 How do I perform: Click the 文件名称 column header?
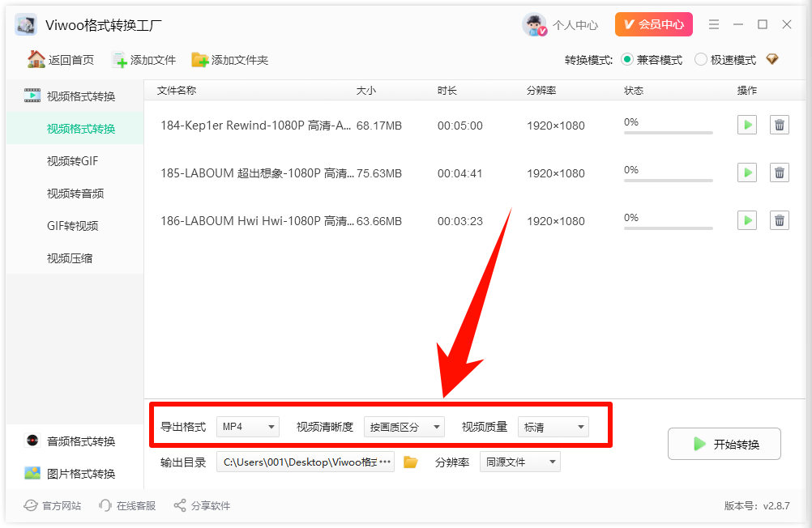[x=177, y=90]
